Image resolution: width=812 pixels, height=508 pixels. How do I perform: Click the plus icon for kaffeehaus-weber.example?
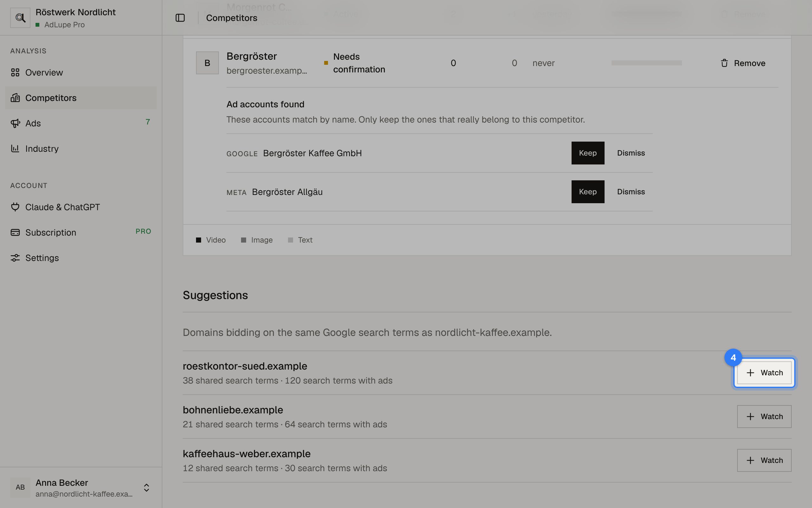(750, 460)
